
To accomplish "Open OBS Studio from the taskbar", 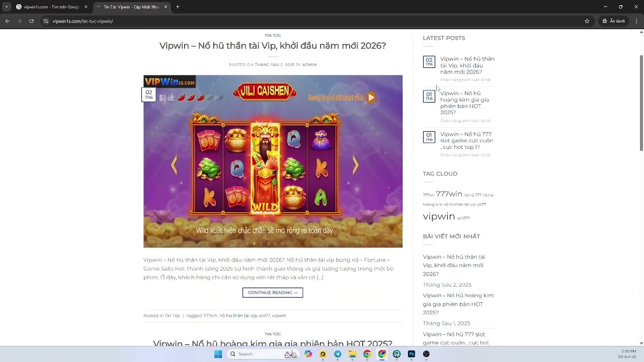I will 426,354.
